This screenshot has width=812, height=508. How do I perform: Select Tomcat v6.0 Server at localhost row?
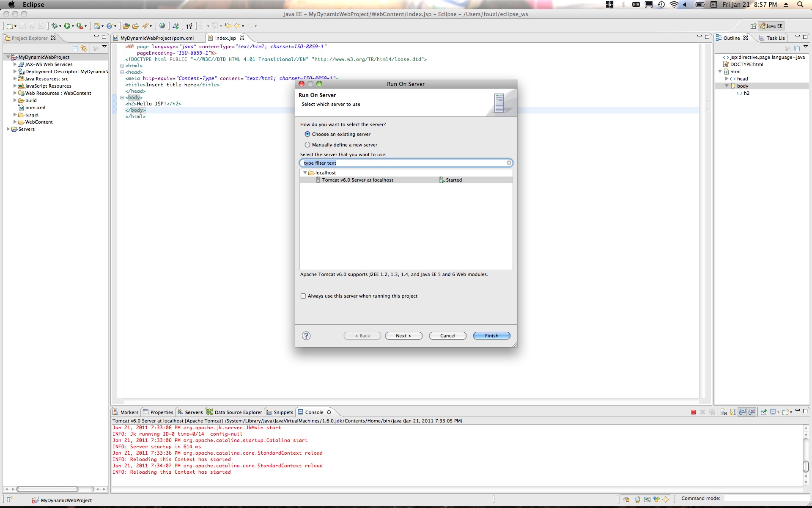coord(406,180)
